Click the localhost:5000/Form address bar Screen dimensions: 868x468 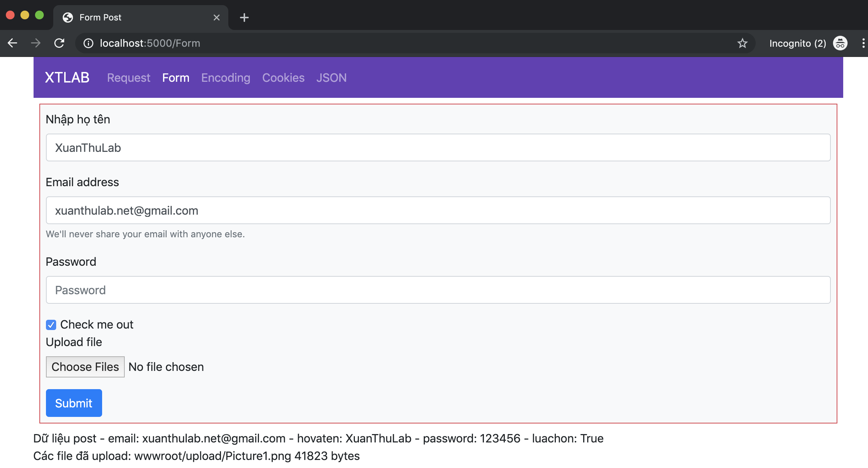click(x=401, y=43)
